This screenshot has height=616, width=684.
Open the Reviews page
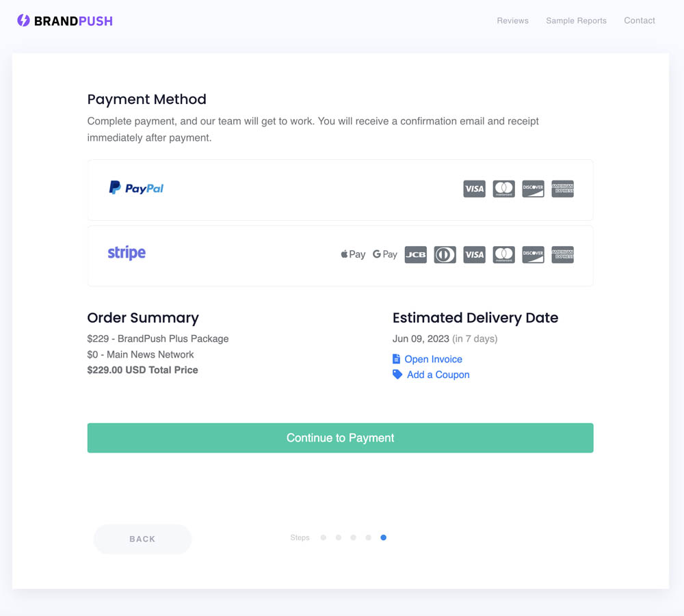pyautogui.click(x=512, y=21)
